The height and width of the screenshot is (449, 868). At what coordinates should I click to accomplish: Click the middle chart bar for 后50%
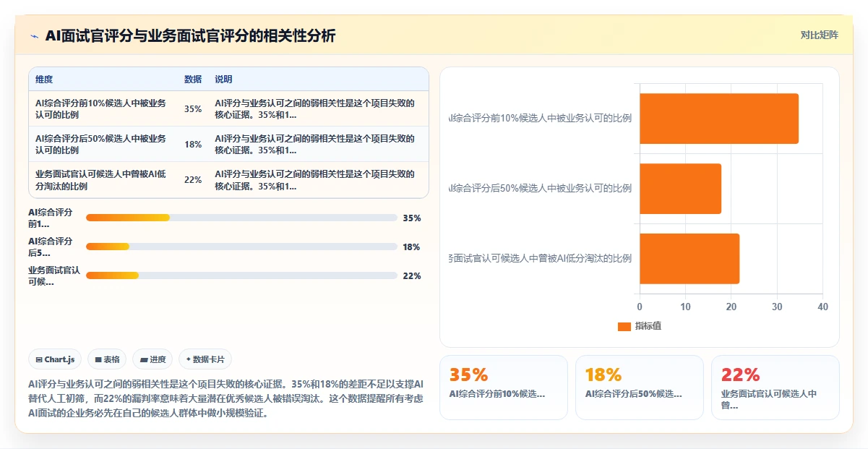(x=680, y=189)
